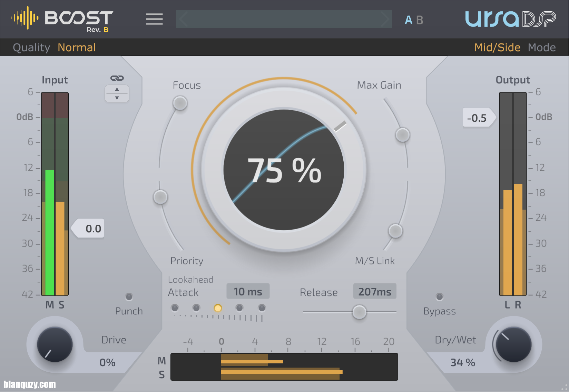The height and width of the screenshot is (392, 569).
Task: Toggle the Punch switch
Action: tap(129, 296)
